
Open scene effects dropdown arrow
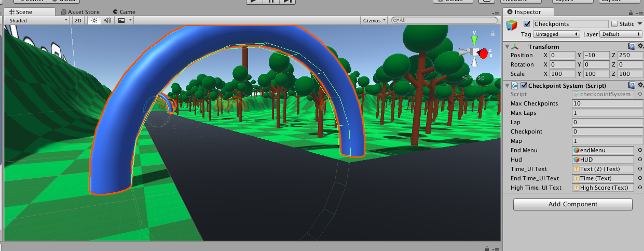click(x=131, y=20)
